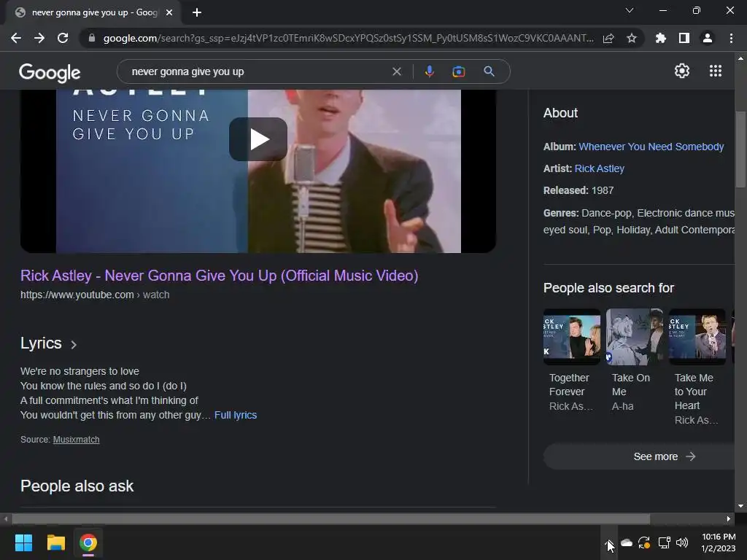The height and width of the screenshot is (560, 747).
Task: Click the horizontal scrollbar thumb
Action: pyautogui.click(x=331, y=518)
